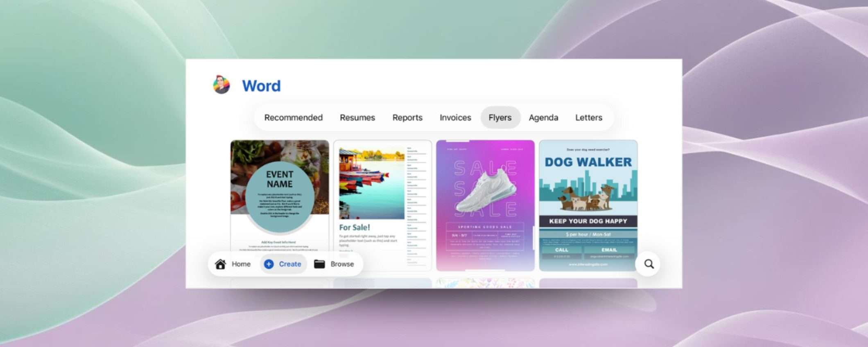Click the magnifying glass search button
This screenshot has height=347, width=868.
click(x=649, y=264)
